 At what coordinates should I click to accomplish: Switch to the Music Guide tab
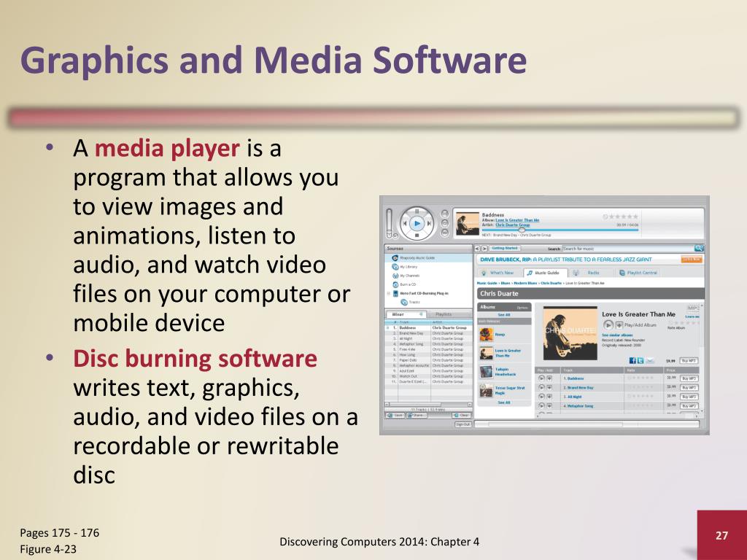pos(546,273)
